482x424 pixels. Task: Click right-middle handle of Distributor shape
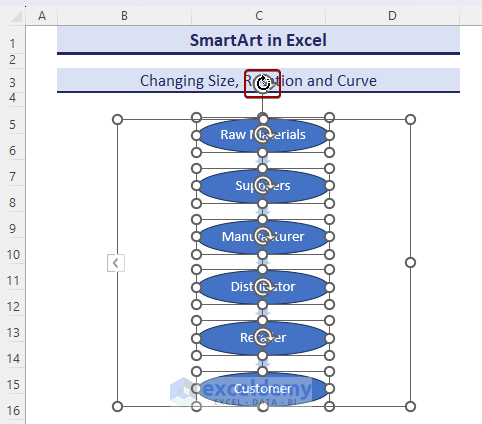click(x=329, y=287)
